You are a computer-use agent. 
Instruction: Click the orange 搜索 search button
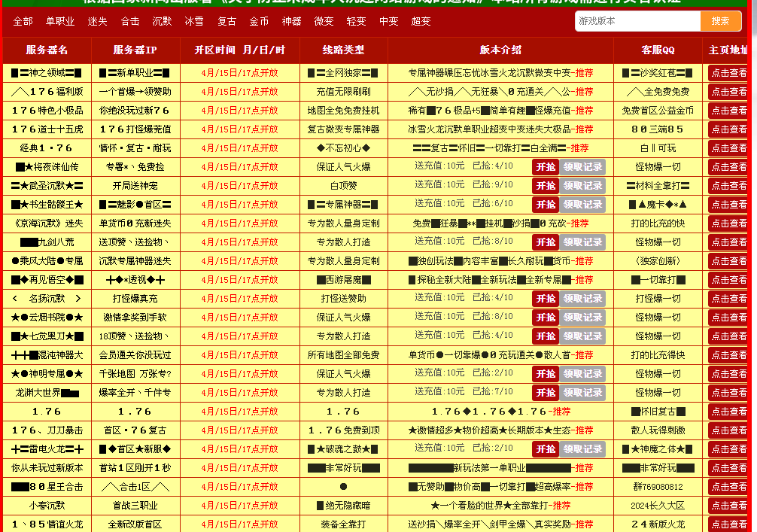click(x=720, y=21)
